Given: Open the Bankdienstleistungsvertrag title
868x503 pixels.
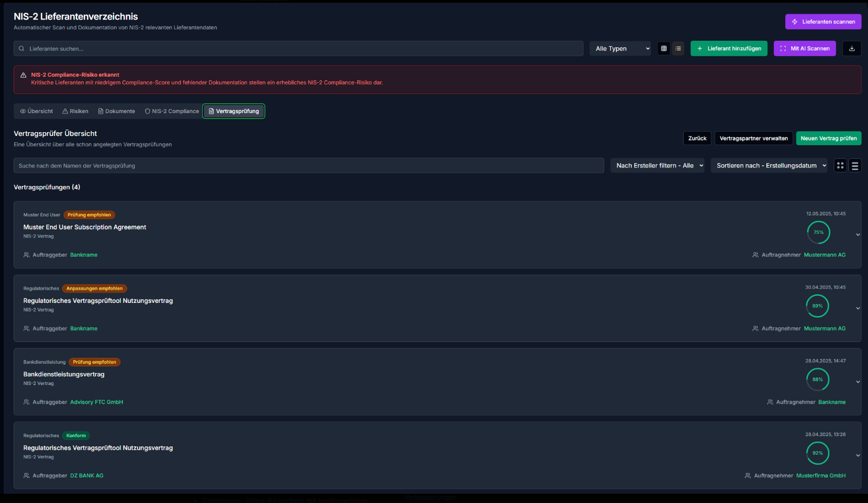Looking at the screenshot, I should [64, 374].
